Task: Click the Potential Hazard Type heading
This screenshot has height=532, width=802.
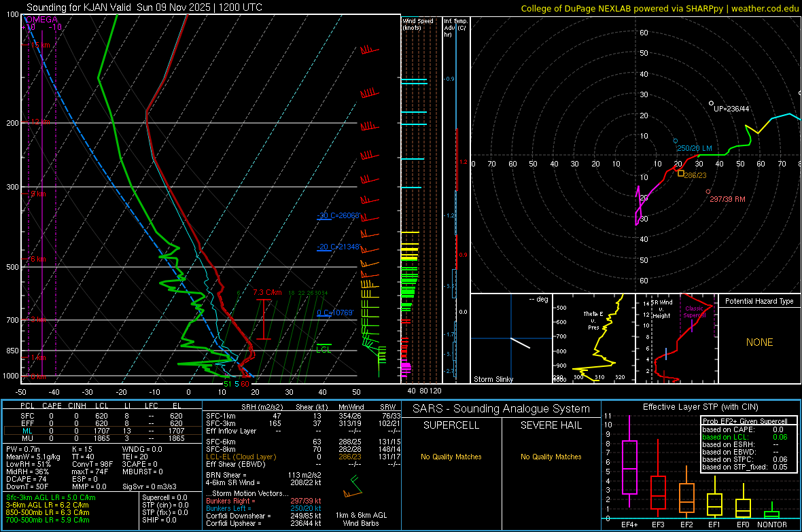Action: [x=760, y=301]
